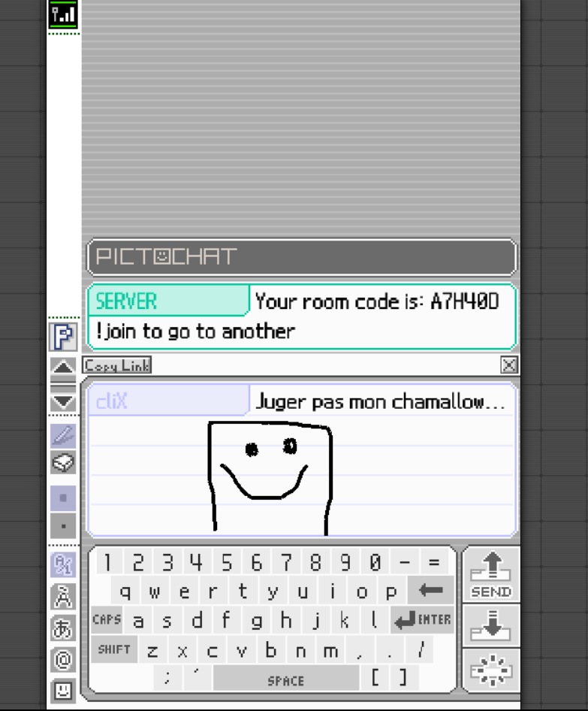
Task: Clear the drawing canvas
Action: click(x=491, y=670)
